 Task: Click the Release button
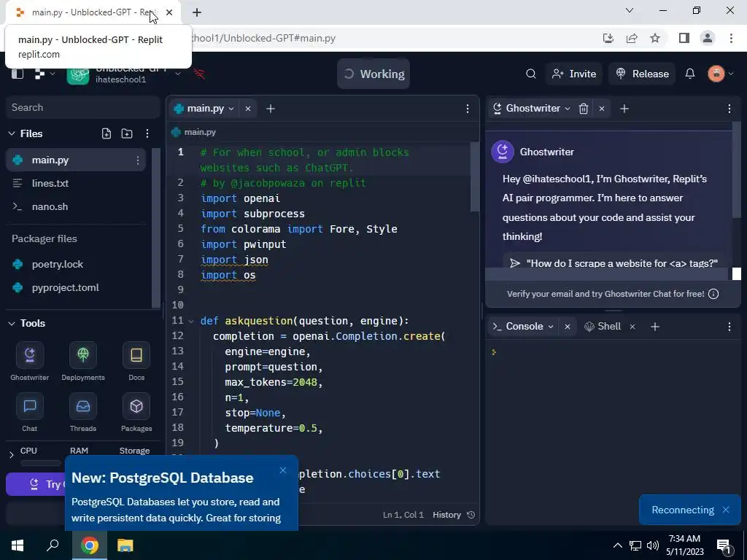tap(642, 74)
